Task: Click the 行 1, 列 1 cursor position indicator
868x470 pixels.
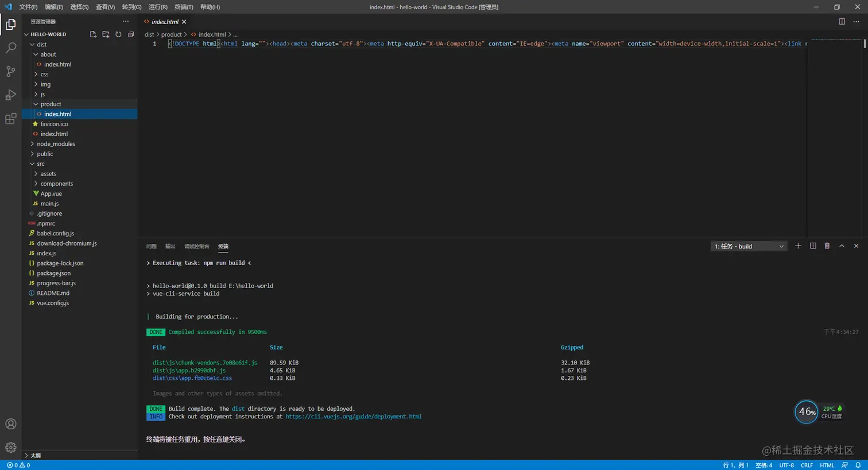Action: 736,465
